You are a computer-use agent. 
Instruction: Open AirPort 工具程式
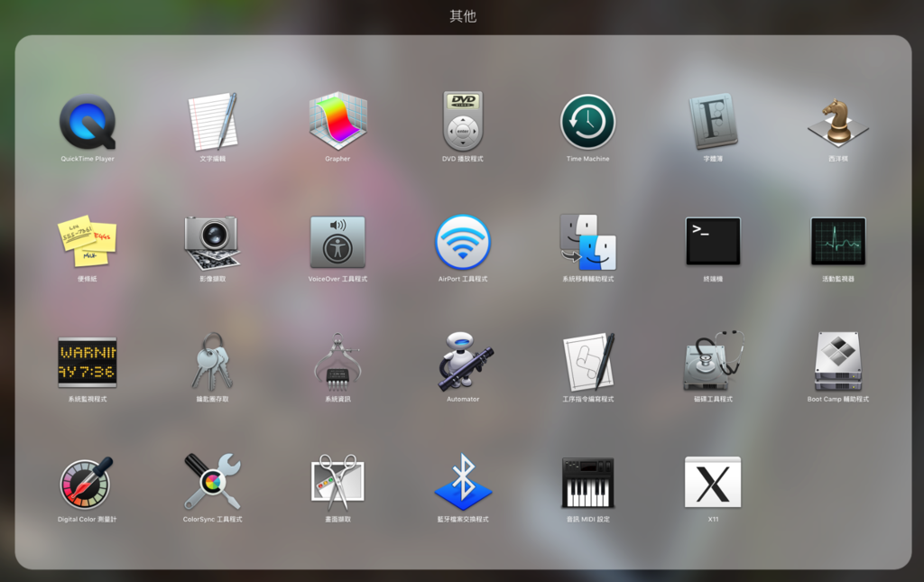click(x=463, y=242)
